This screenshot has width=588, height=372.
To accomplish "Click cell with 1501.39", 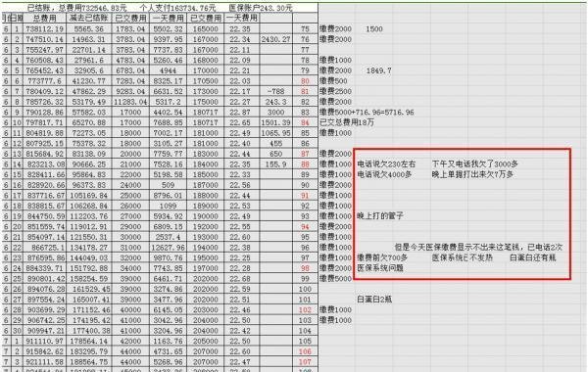I will tap(275, 123).
